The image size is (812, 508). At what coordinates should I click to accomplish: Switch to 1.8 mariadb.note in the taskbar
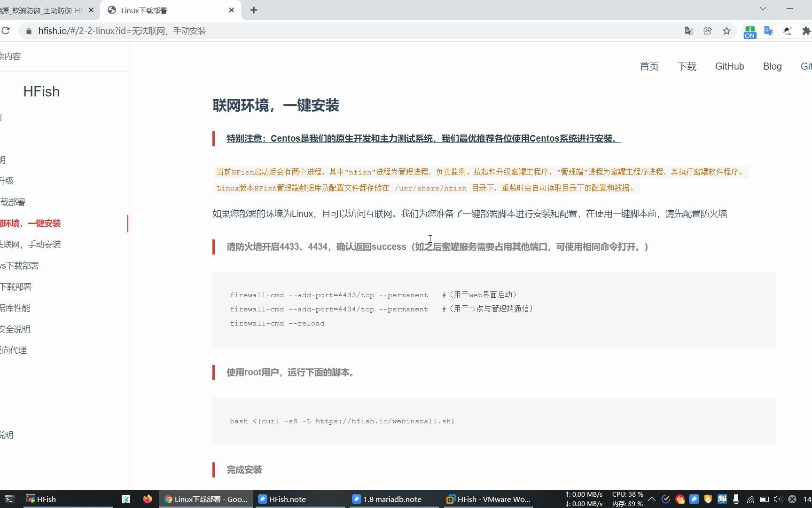point(394,499)
